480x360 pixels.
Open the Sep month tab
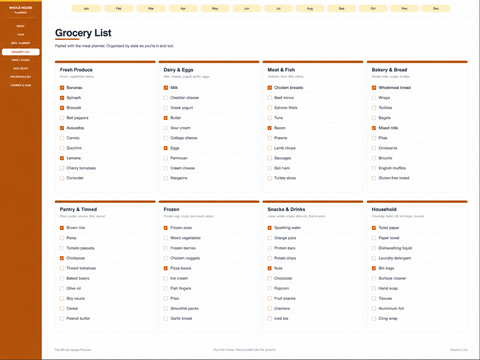342,8
